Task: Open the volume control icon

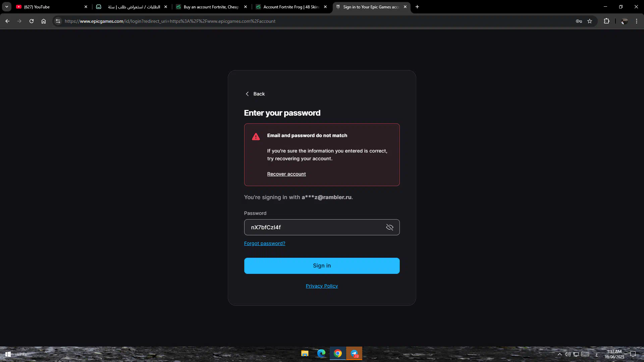Action: (568, 354)
